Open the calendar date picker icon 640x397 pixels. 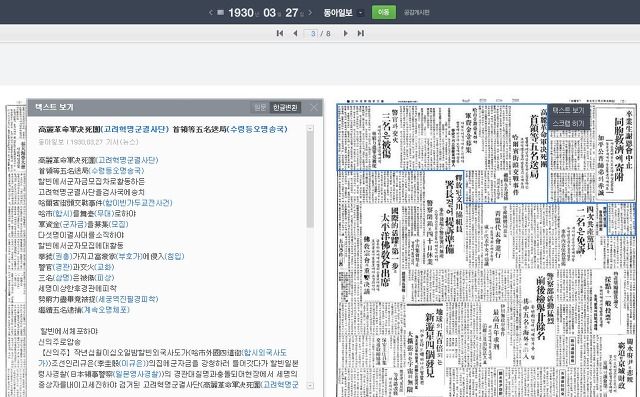[220, 13]
